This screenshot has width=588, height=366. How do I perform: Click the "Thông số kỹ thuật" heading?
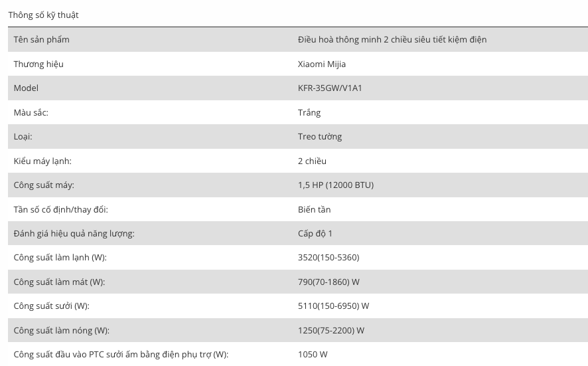click(44, 15)
